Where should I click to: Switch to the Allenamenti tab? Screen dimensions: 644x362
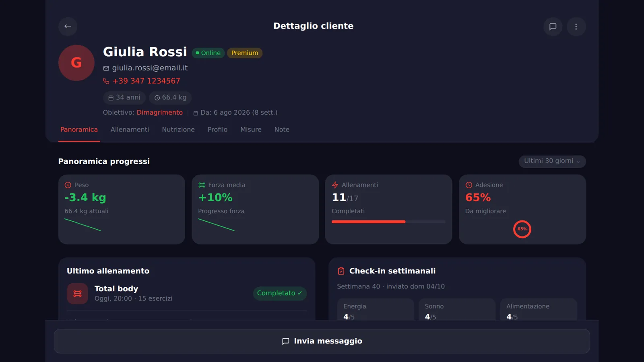pos(130,130)
